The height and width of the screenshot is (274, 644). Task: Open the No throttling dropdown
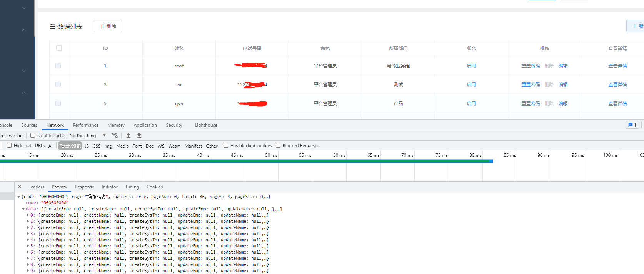pyautogui.click(x=87, y=136)
